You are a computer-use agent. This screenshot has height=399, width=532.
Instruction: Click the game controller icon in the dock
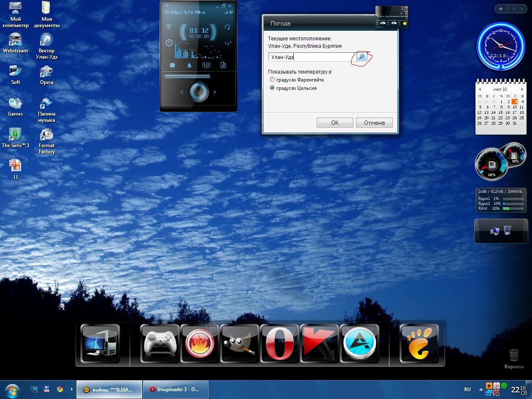pyautogui.click(x=160, y=344)
